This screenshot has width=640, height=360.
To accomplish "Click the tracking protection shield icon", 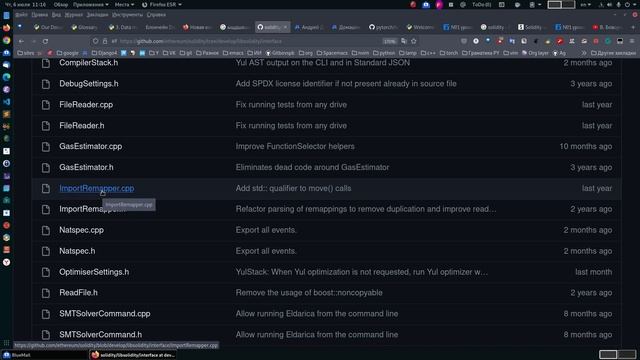I will (x=95, y=41).
